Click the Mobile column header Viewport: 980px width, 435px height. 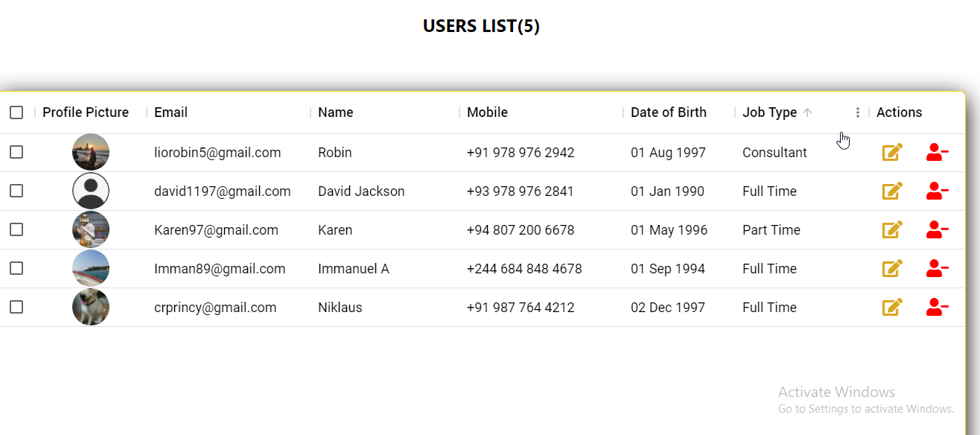(x=487, y=112)
